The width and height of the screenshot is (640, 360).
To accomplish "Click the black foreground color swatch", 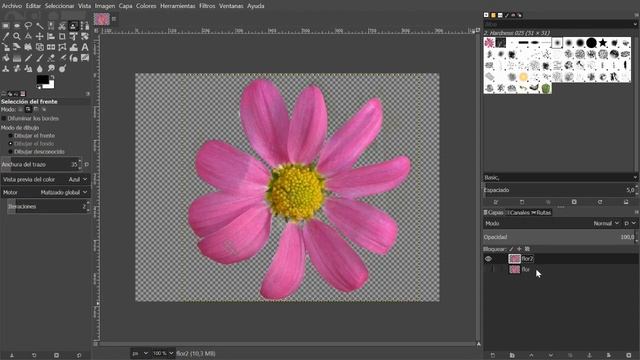I will [42, 79].
